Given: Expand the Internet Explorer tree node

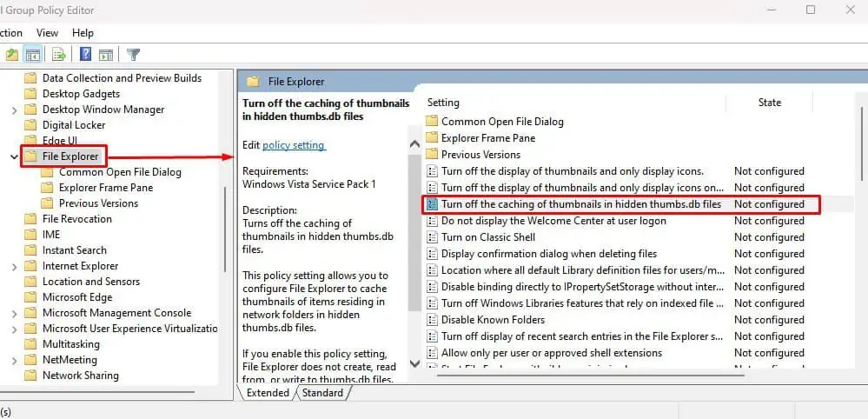Looking at the screenshot, I should point(13,266).
